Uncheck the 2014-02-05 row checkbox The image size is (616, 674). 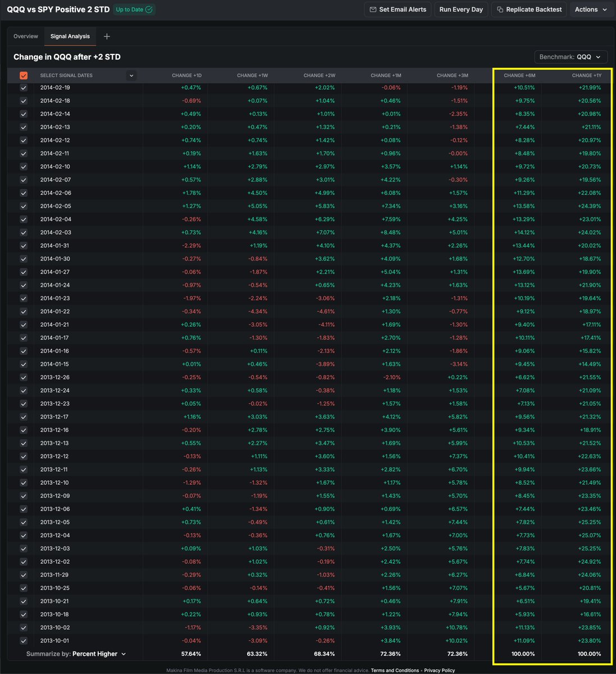pyautogui.click(x=24, y=206)
